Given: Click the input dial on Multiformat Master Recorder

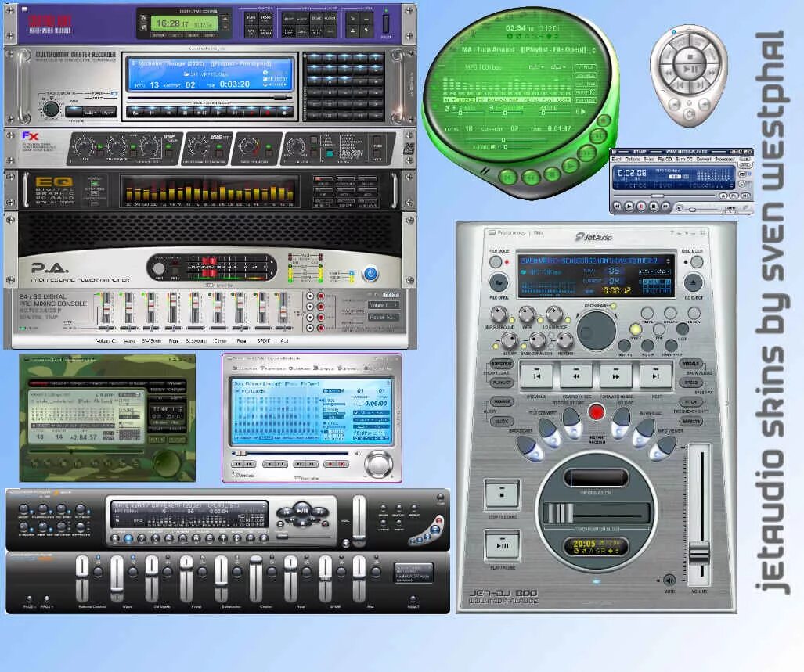Looking at the screenshot, I should [x=50, y=109].
